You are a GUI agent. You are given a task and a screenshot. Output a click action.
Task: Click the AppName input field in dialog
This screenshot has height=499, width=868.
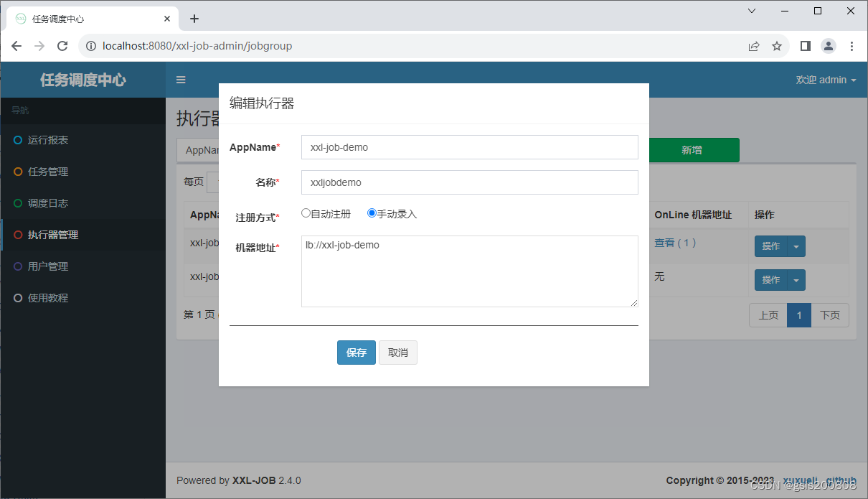click(x=470, y=147)
